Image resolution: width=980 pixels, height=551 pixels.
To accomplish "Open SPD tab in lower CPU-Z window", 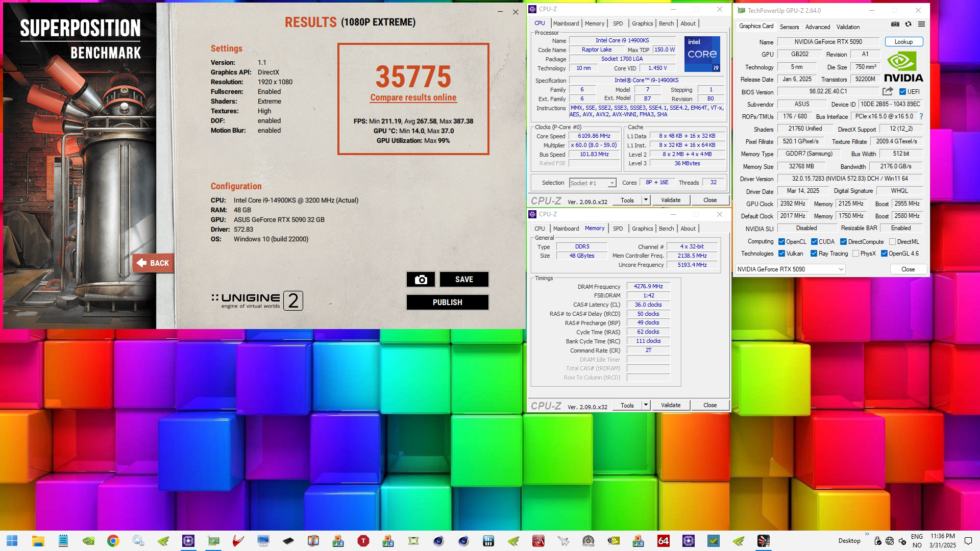I will [618, 229].
